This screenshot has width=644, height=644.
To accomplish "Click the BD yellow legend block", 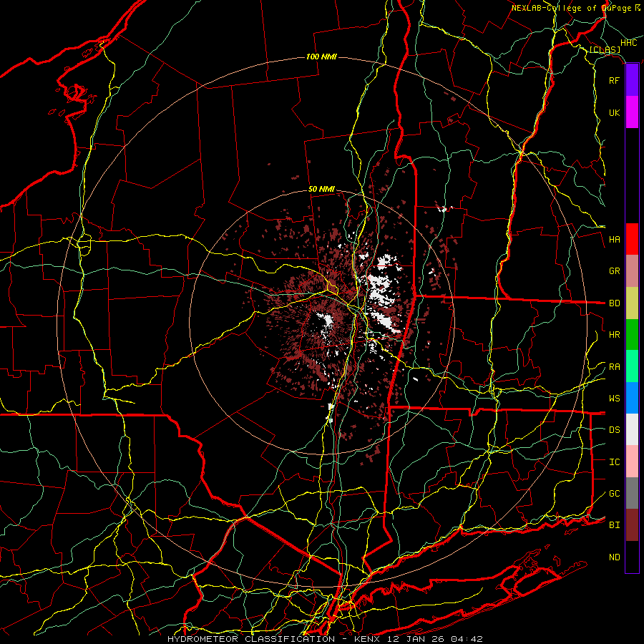I will [632, 303].
